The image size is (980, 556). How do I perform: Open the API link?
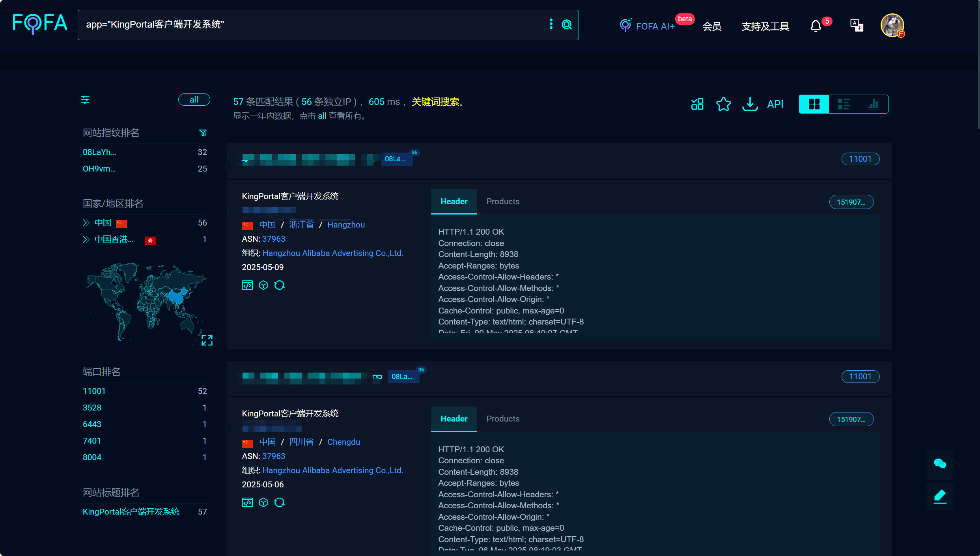(x=775, y=104)
